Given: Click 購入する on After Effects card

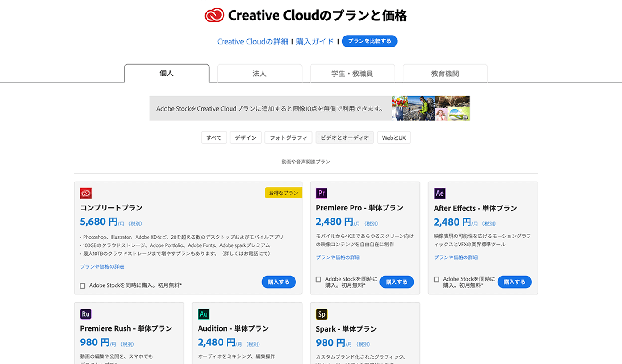Looking at the screenshot, I should 514,282.
